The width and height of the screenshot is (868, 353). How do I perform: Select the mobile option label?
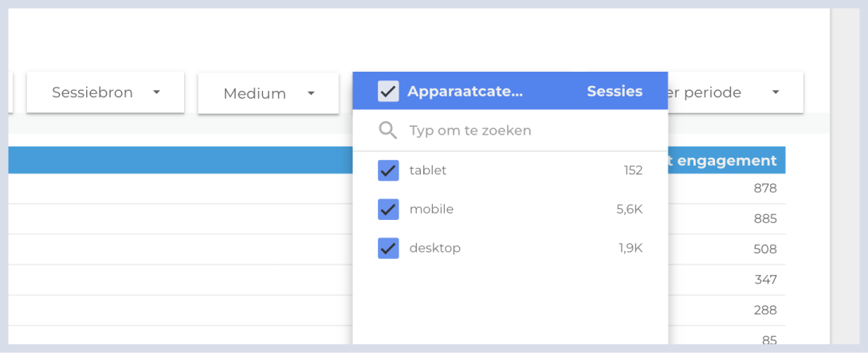pos(432,209)
